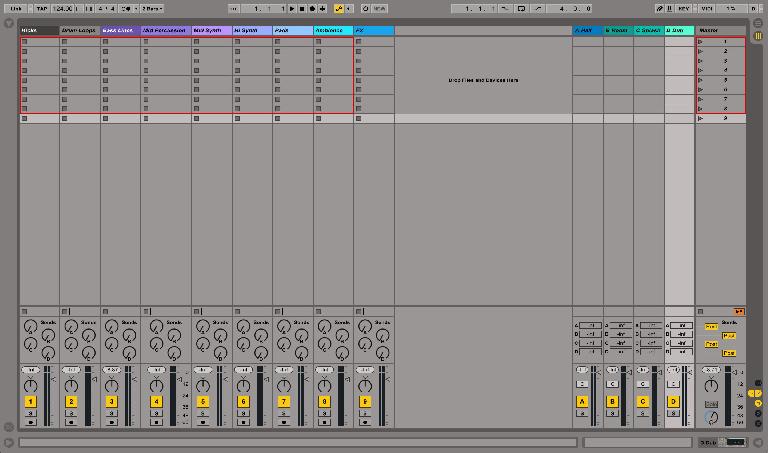Open the quantization menu showing 2 Bars
Viewport: 768px width, 453px height.
point(152,8)
